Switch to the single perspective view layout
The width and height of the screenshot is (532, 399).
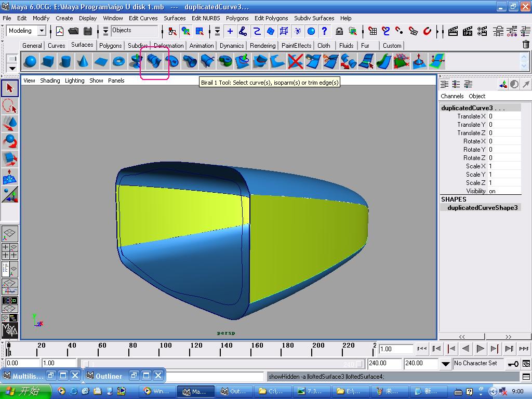click(x=10, y=234)
